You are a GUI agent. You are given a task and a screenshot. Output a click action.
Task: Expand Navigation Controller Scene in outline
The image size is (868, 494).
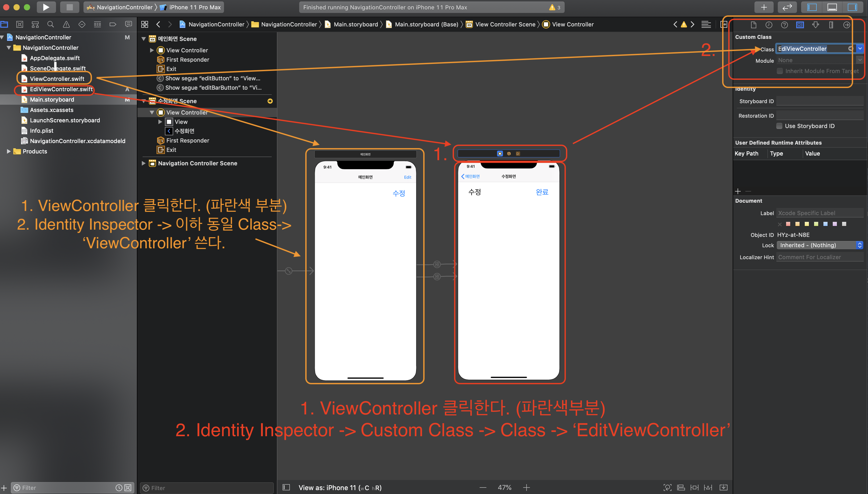[144, 163]
